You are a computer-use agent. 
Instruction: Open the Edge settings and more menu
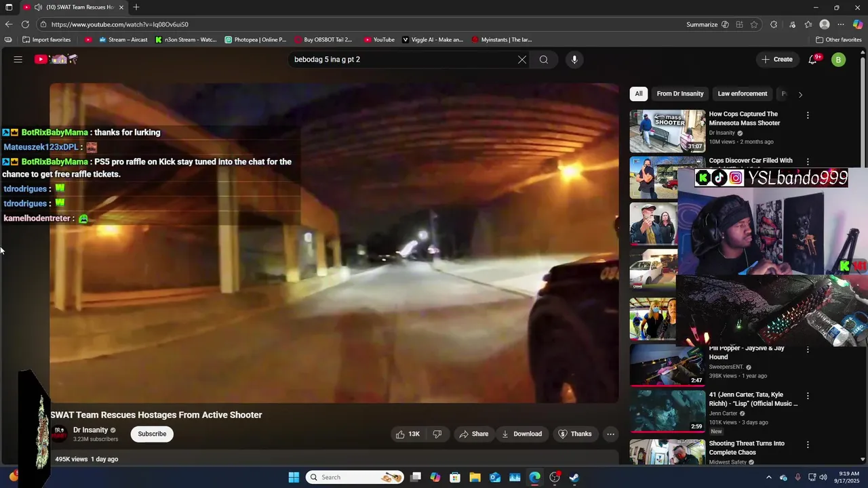pos(841,24)
